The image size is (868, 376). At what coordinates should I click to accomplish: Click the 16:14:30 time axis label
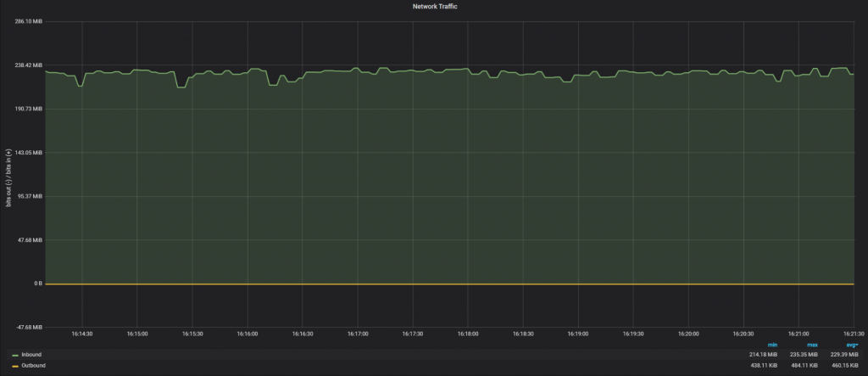(81, 334)
